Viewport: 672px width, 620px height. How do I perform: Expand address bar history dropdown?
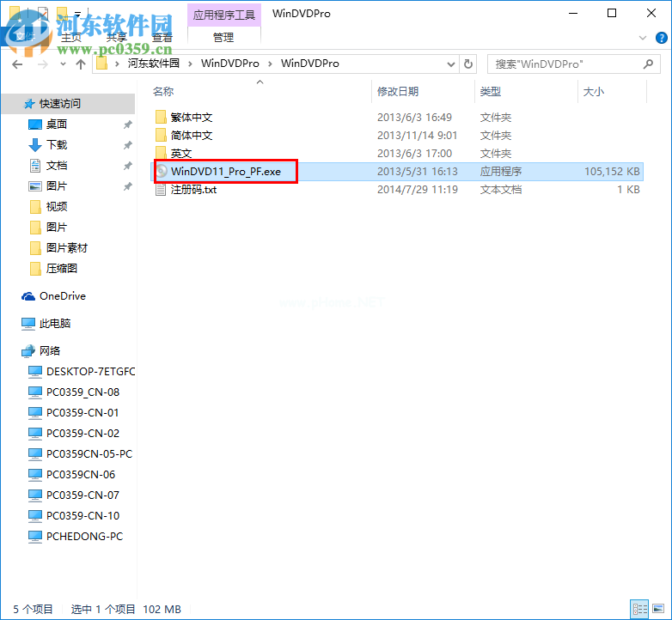451,64
